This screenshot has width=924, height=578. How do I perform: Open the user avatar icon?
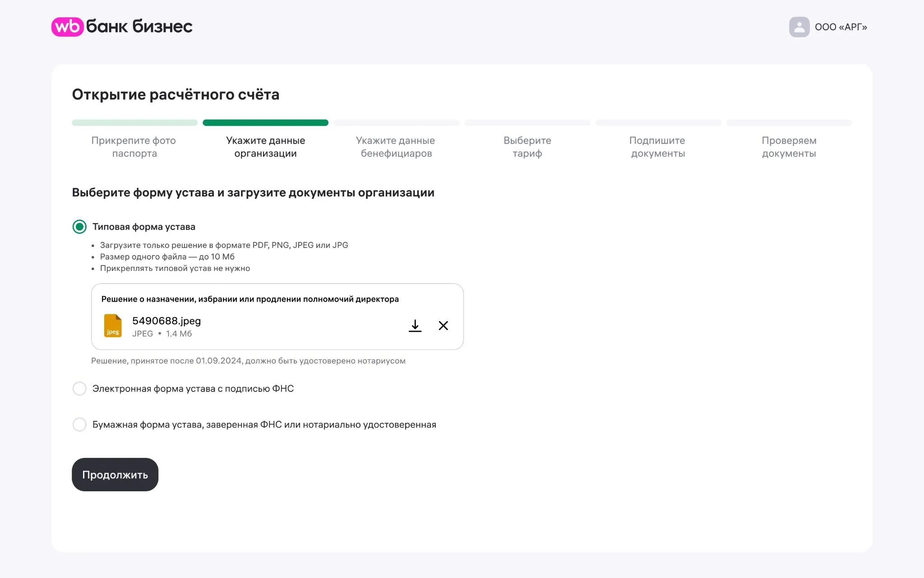pos(799,27)
